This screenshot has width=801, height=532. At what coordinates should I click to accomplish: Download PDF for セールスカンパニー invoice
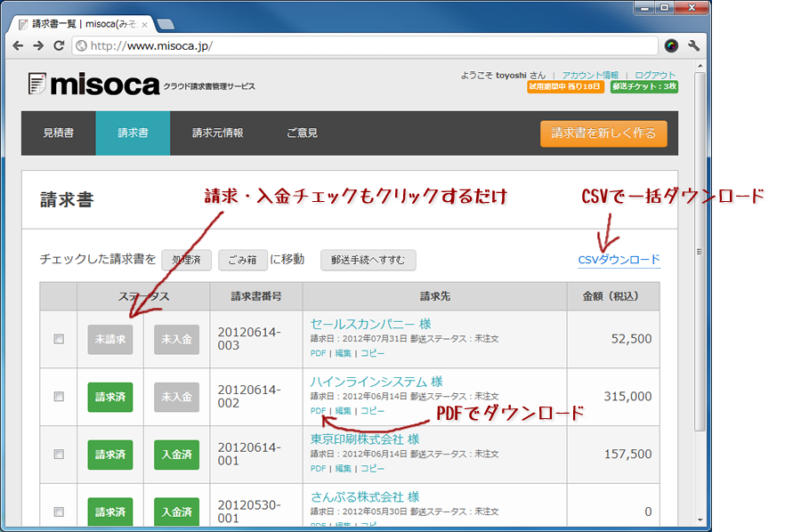(318, 353)
